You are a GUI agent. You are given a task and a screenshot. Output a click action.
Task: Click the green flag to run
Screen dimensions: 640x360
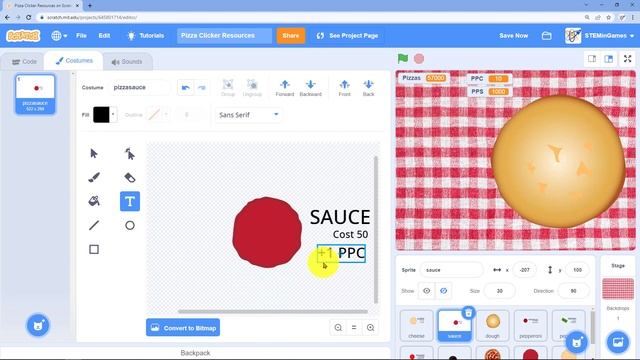(x=403, y=58)
